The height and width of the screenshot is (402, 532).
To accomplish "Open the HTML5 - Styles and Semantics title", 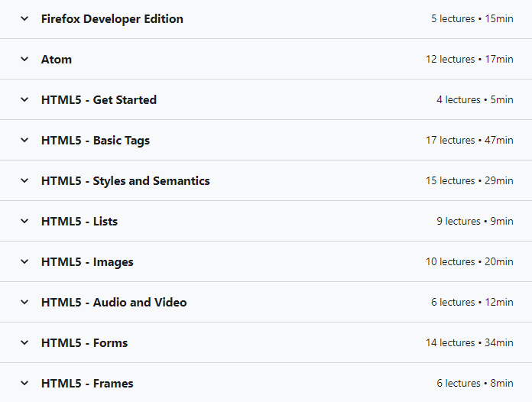I will (125, 181).
